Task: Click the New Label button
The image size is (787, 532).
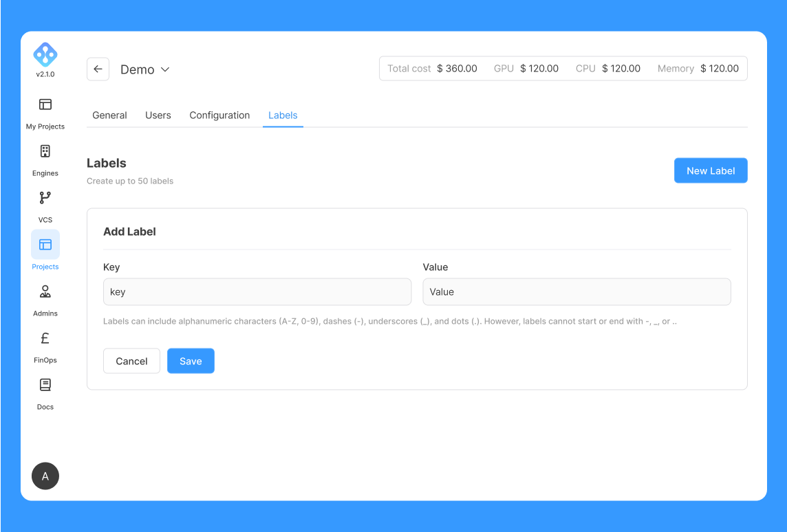Action: pos(711,170)
